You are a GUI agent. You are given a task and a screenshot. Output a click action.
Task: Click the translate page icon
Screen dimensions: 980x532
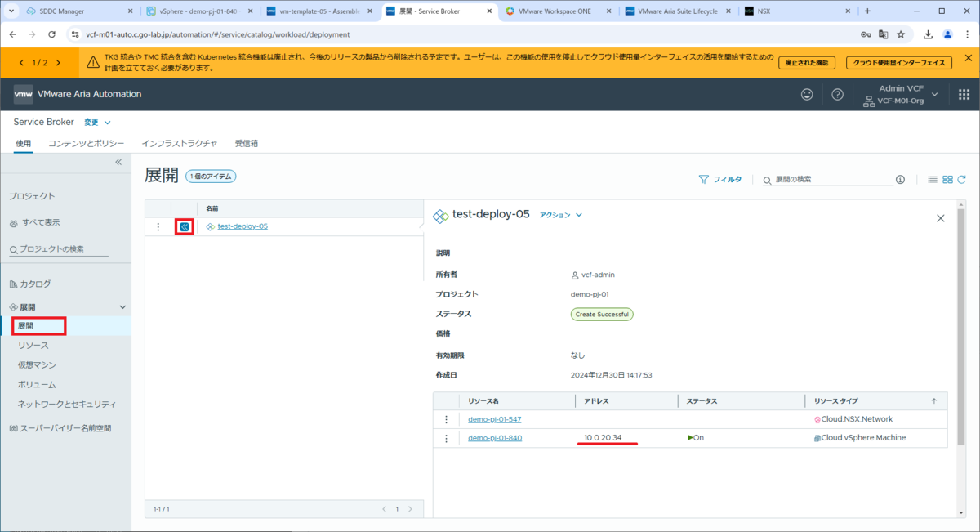point(883,34)
